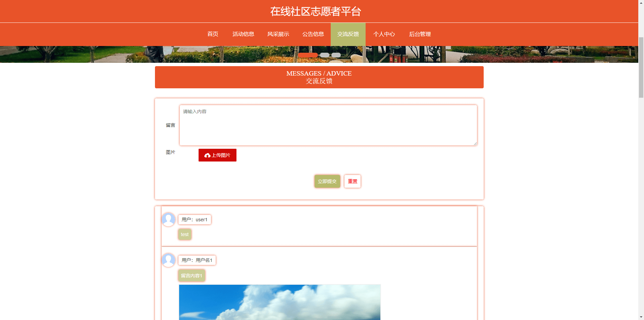Click the 留言 content text area

[328, 125]
